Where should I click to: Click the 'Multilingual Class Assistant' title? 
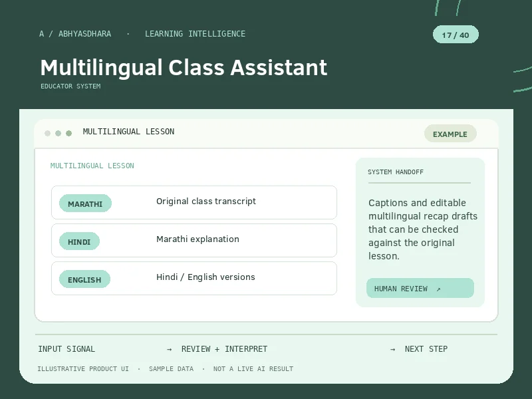pyautogui.click(x=184, y=67)
